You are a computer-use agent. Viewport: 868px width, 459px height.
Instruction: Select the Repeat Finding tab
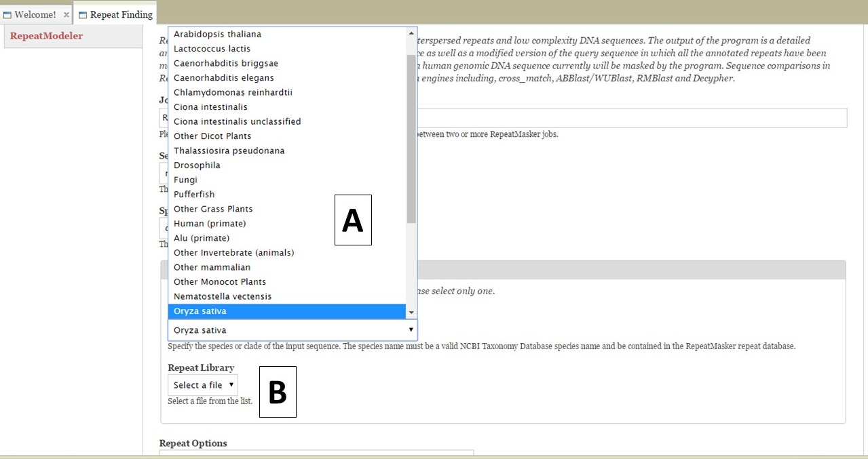(115, 14)
